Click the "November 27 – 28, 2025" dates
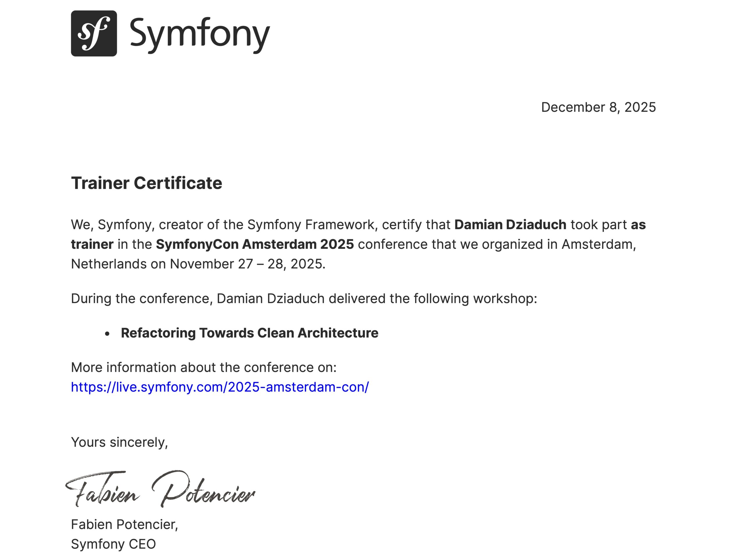Viewport: 745px width, 560px height. 247,264
